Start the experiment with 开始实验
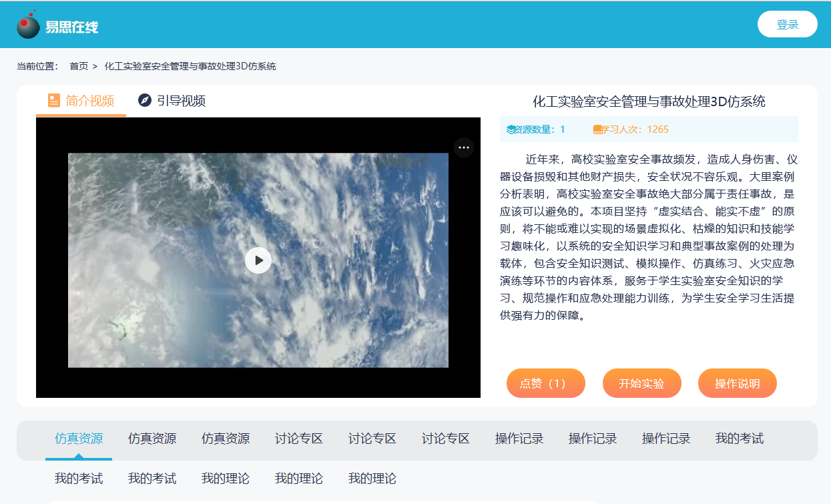 pos(641,383)
